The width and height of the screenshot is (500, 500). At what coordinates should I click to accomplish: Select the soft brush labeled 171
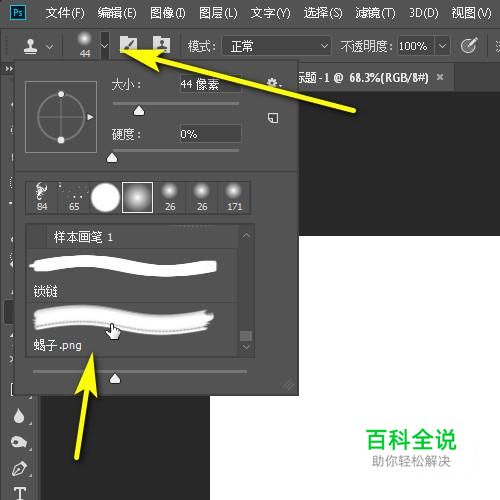coord(234,197)
